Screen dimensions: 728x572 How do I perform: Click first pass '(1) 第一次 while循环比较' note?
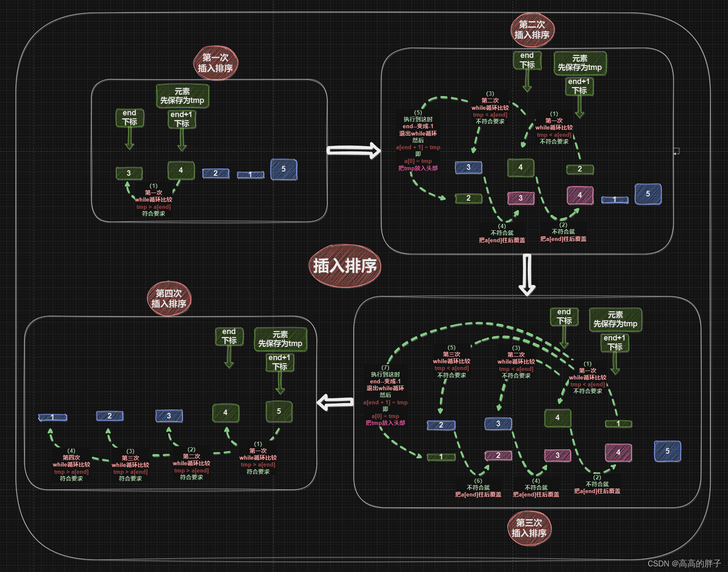(153, 200)
